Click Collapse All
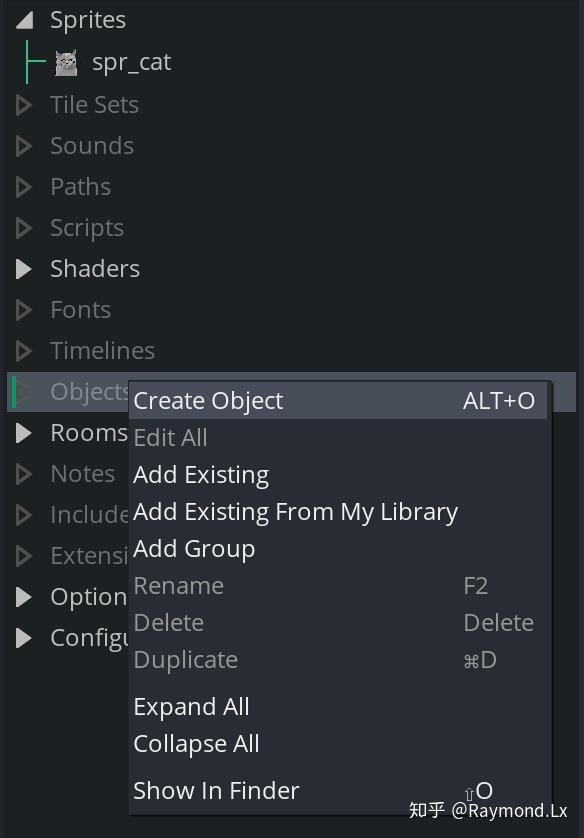Screen dimensions: 584x838 pos(196,743)
